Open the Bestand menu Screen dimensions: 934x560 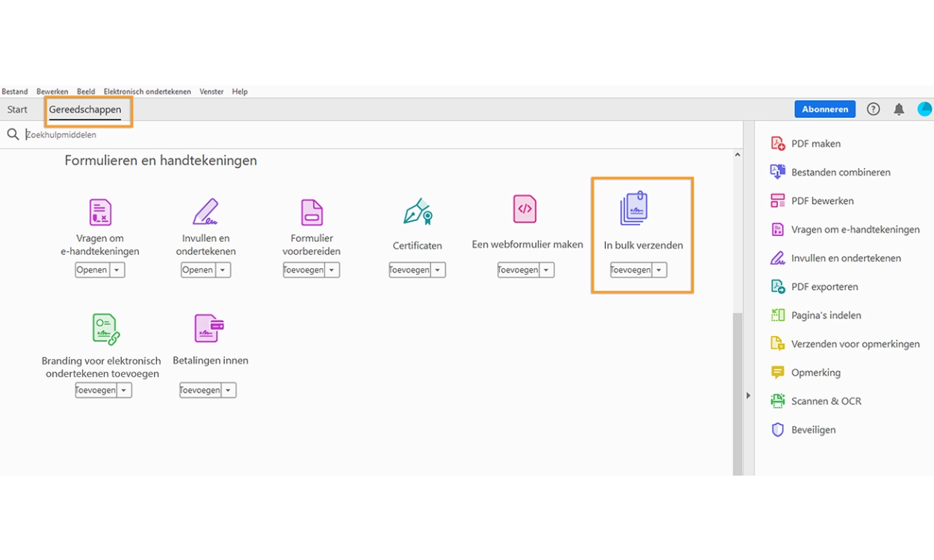[15, 92]
